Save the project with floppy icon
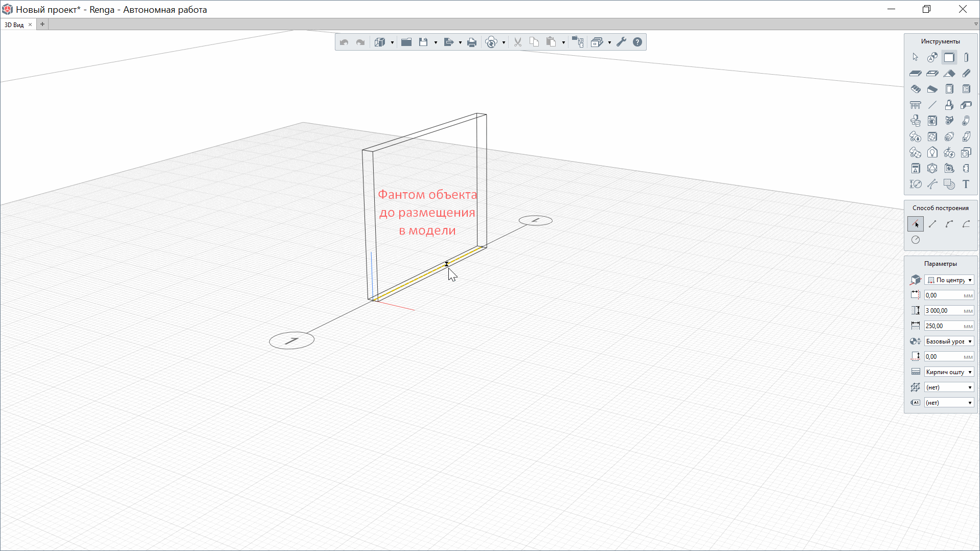Image resolution: width=980 pixels, height=551 pixels. [423, 42]
